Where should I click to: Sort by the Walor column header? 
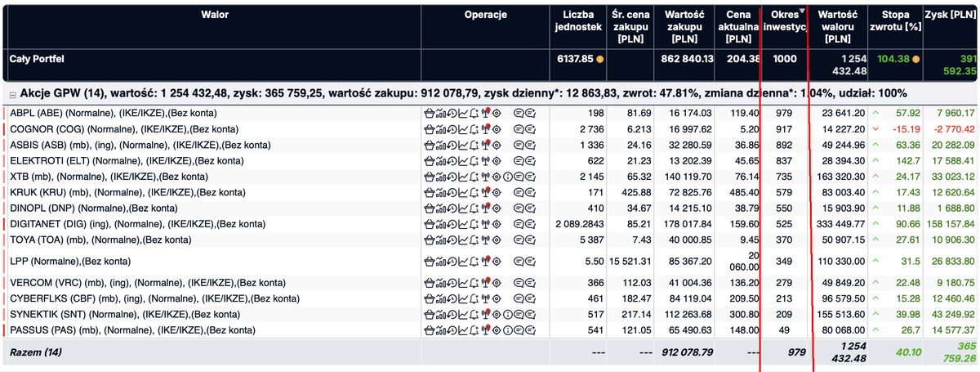215,15
